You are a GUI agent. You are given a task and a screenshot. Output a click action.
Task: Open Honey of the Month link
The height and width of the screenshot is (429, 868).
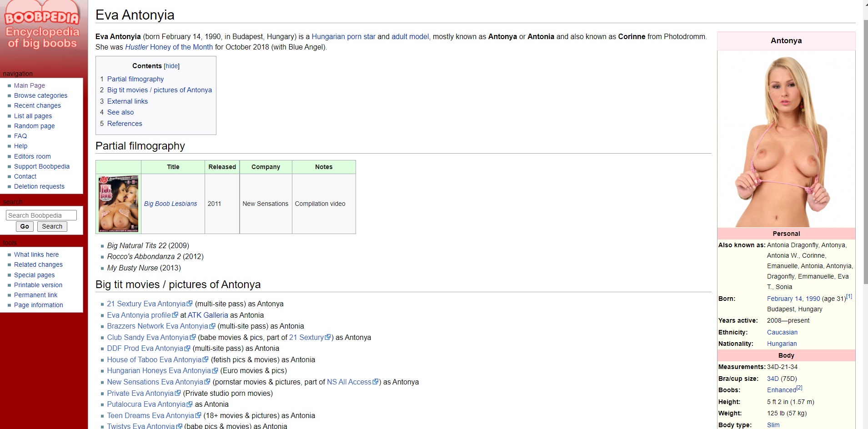pos(181,47)
